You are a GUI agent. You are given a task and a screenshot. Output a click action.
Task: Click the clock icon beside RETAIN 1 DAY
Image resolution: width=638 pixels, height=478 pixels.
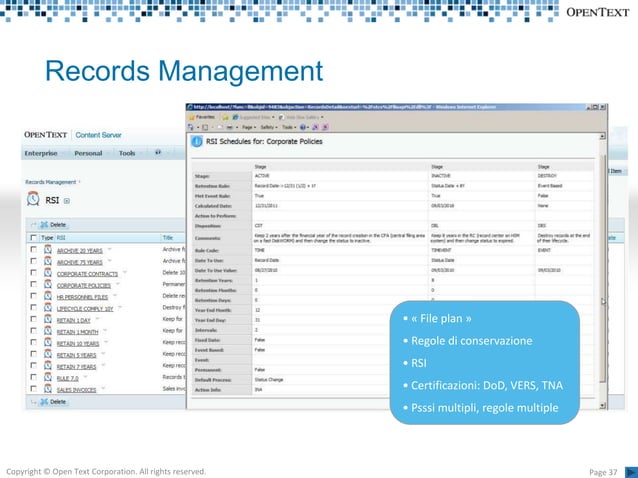click(x=48, y=319)
